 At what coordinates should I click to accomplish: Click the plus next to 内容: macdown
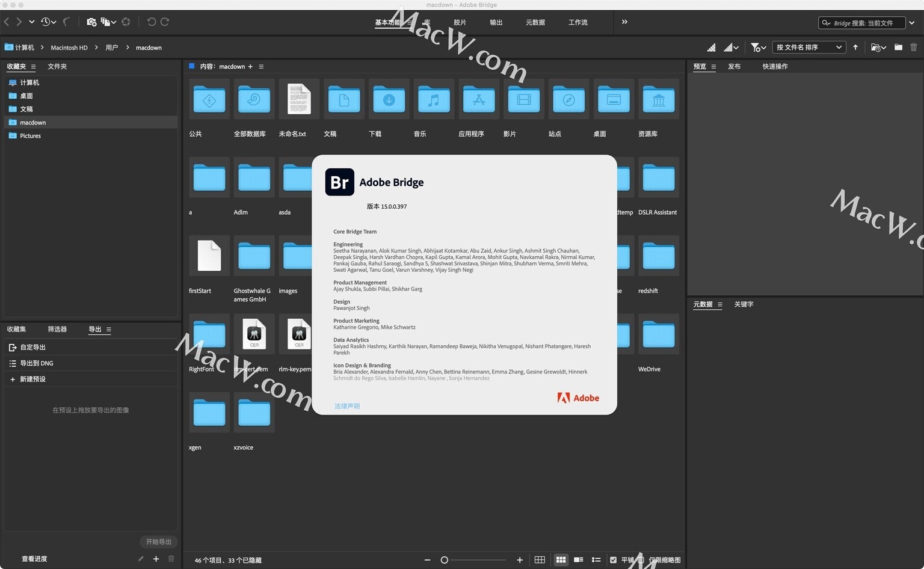point(250,67)
